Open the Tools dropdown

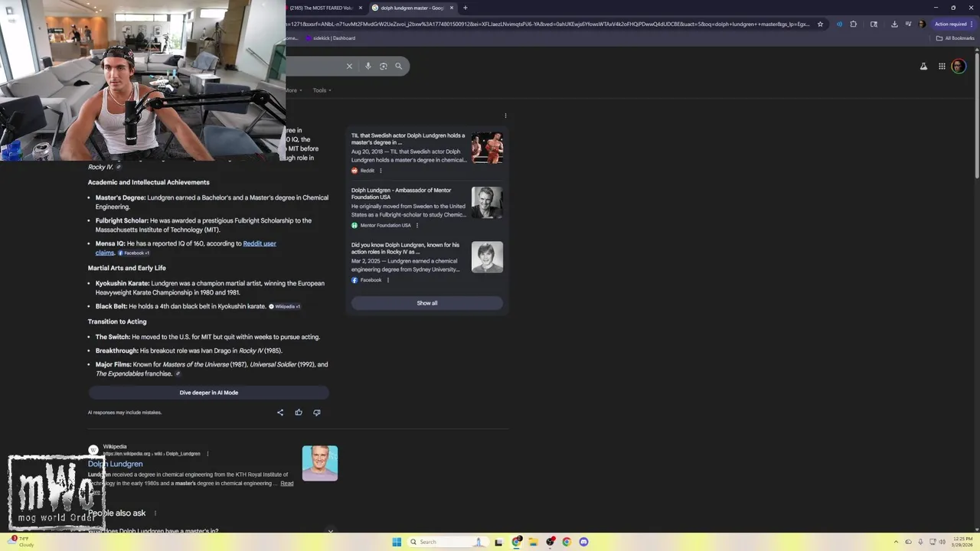[322, 90]
